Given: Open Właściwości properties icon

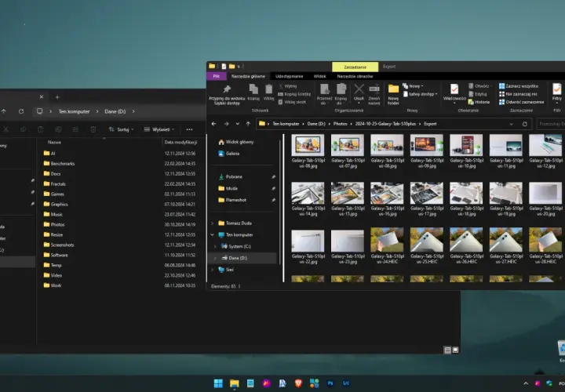Looking at the screenshot, I should coord(454,89).
